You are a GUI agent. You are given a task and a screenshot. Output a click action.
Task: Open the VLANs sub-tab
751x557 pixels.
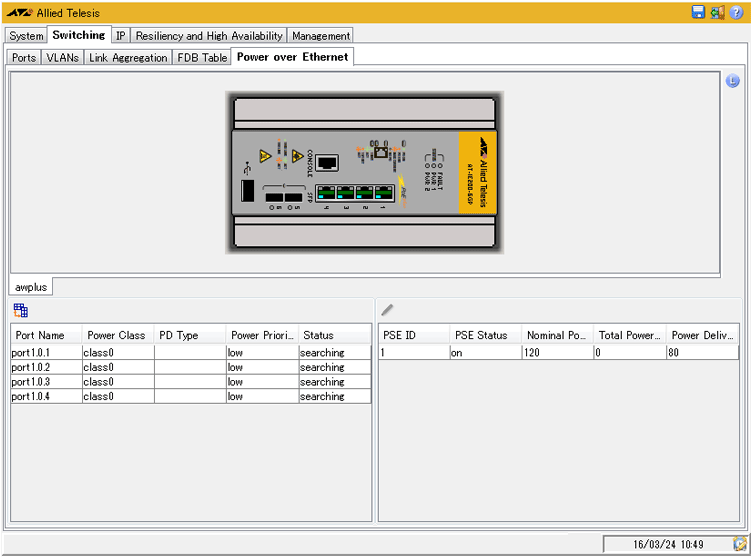click(x=62, y=58)
